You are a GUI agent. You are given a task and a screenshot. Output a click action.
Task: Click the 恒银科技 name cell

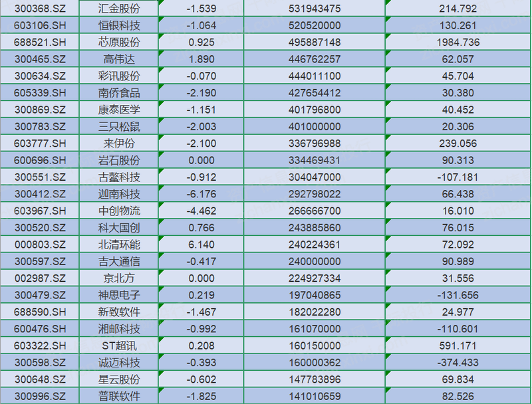(119, 25)
